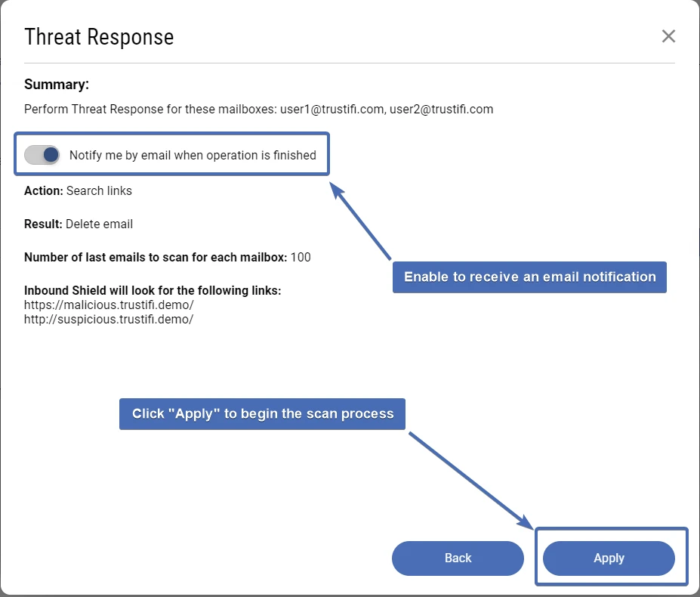The image size is (700, 597).
Task: Click the malicious.trustifi.demo link
Action: pos(109,305)
